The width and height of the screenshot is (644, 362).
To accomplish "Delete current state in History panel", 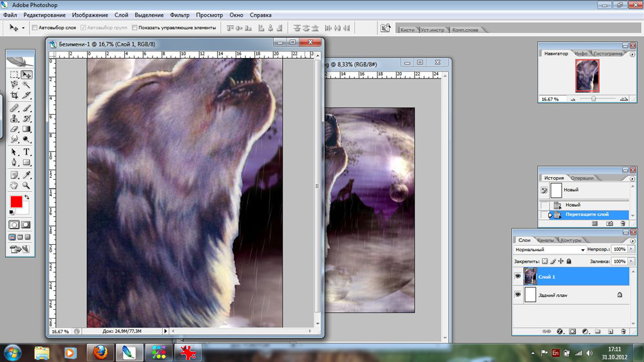I will click(623, 224).
